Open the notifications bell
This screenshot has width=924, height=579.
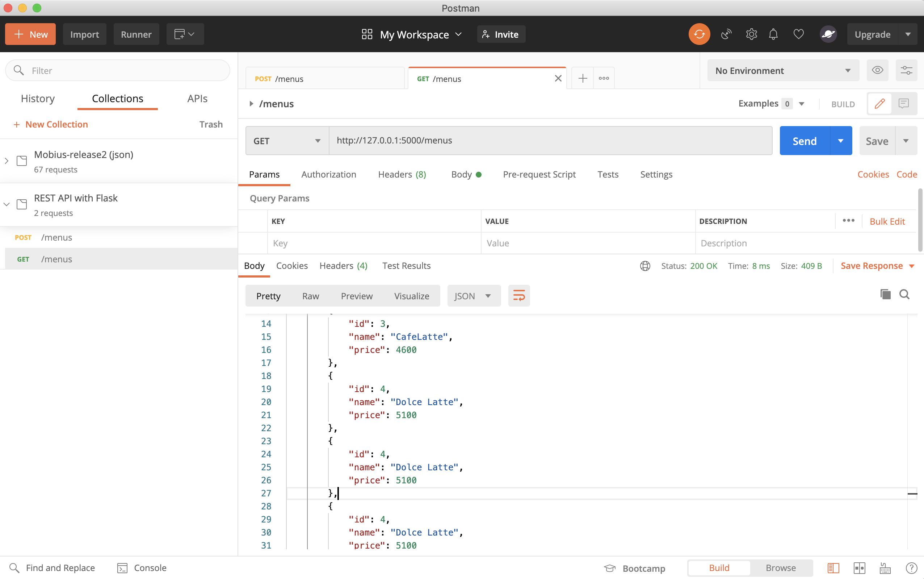pos(773,34)
